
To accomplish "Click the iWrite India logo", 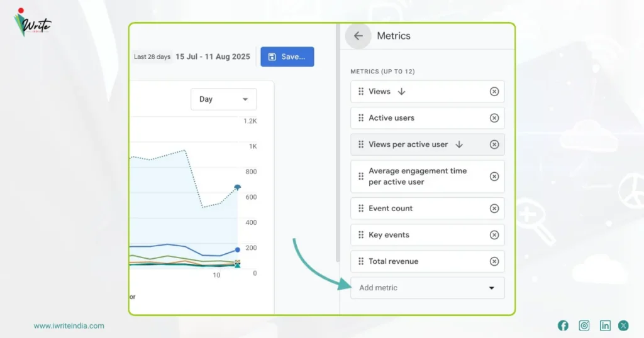I will pos(32,23).
